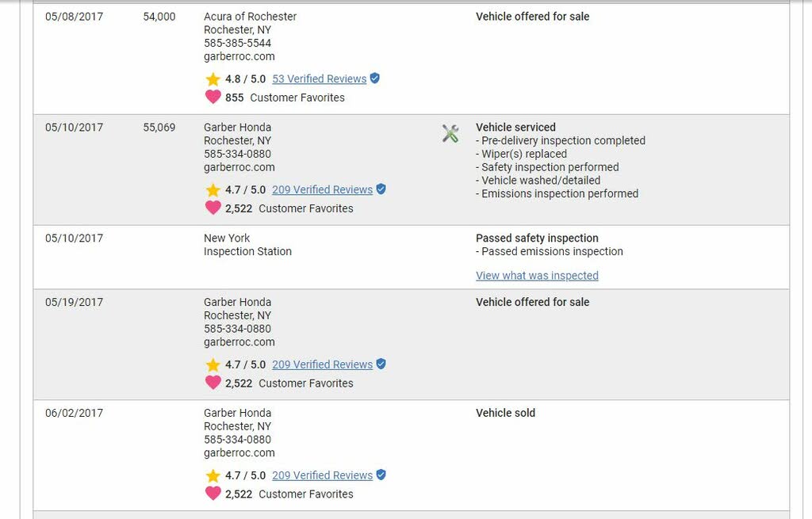Viewport: 812px width, 519px height.
Task: Click the verified shield in the 05/19/2017 row
Action: 381,364
